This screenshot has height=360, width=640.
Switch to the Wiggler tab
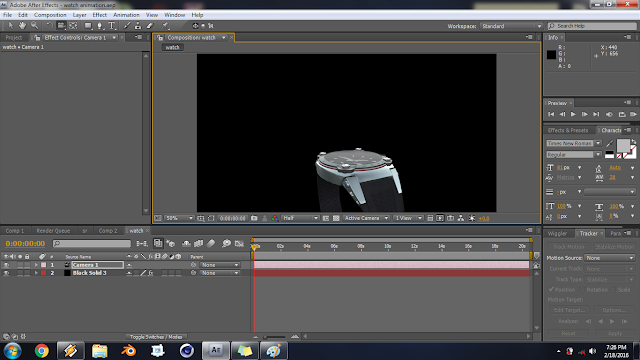[x=558, y=233]
